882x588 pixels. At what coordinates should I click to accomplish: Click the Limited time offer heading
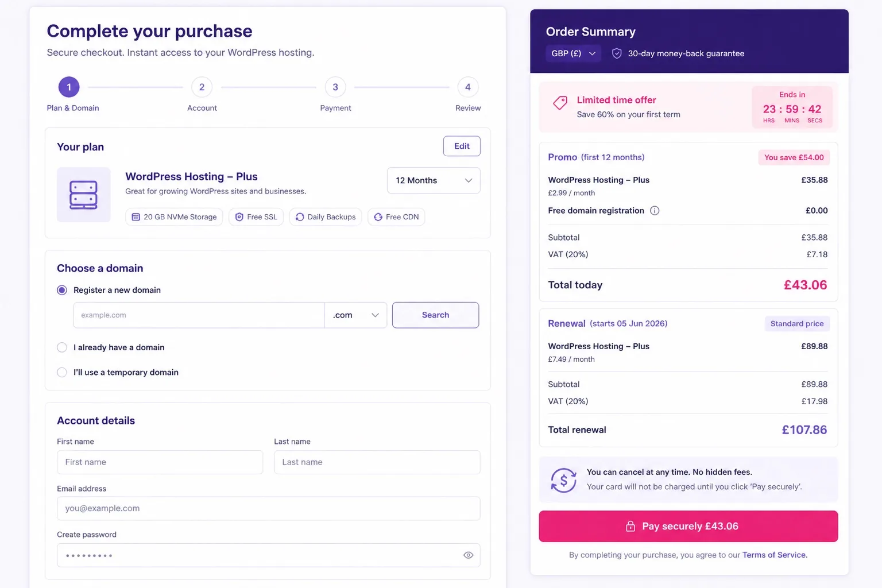[616, 100]
